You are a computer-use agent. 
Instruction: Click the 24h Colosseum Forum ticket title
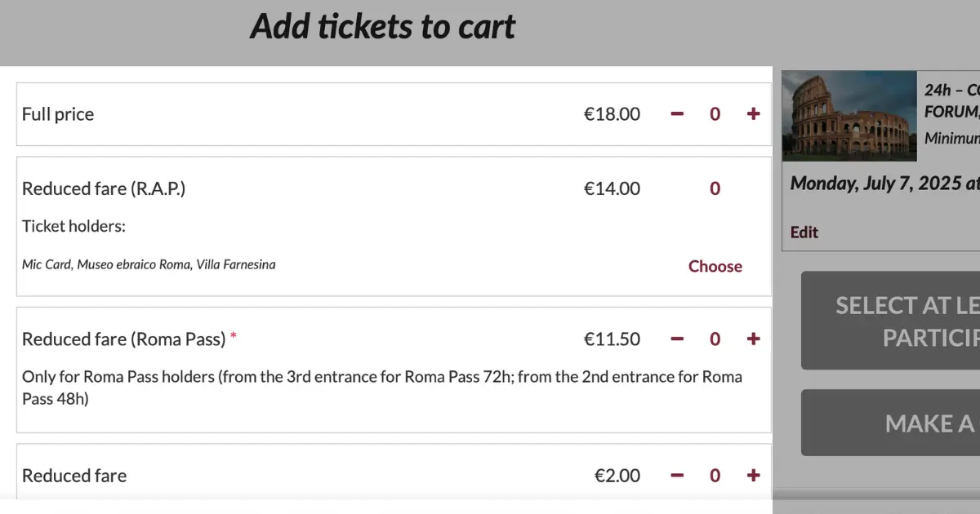coord(951,100)
